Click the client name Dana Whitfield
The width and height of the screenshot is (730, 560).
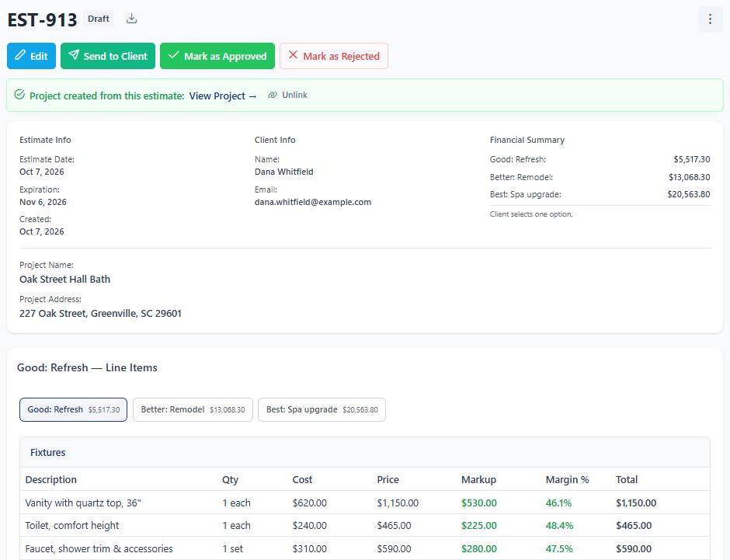[284, 172]
